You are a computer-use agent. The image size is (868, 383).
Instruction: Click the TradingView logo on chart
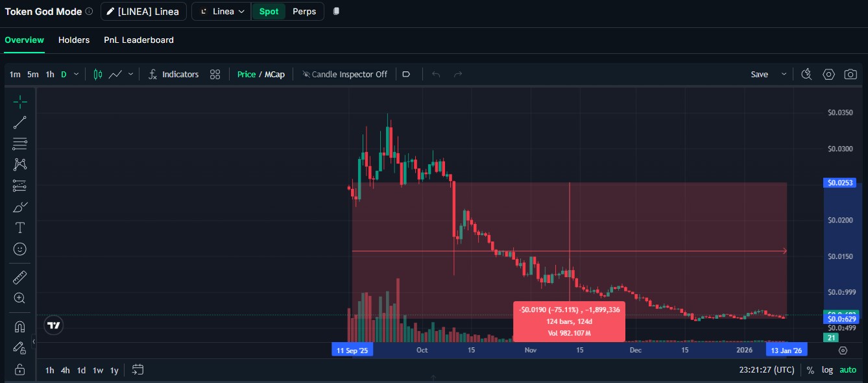pos(54,325)
